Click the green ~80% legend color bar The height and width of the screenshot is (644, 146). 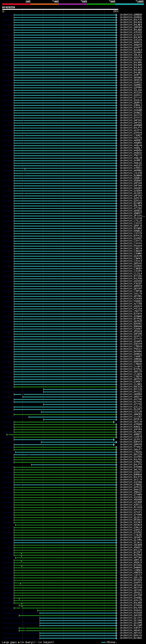click(101, 4)
